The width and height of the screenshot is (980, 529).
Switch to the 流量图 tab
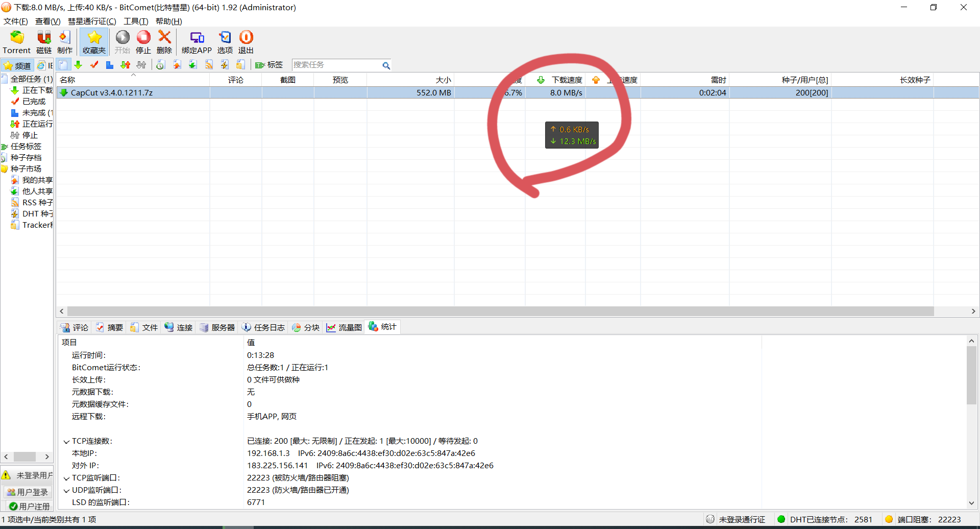pyautogui.click(x=345, y=327)
